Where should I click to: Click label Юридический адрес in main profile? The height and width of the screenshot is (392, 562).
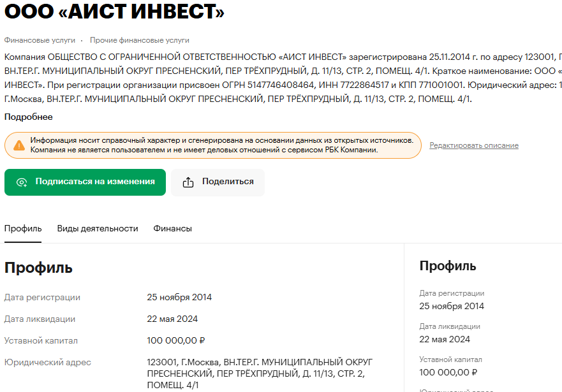(48, 362)
